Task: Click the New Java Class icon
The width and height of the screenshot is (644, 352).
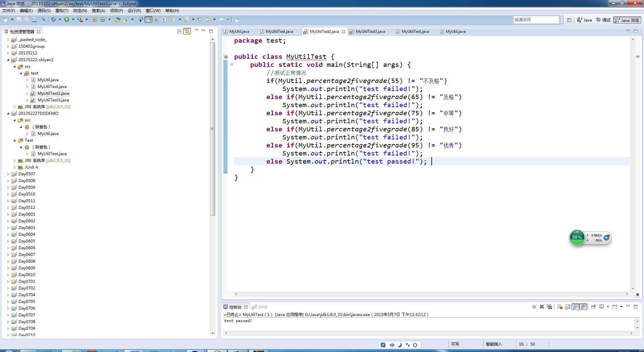Action: click(x=103, y=20)
